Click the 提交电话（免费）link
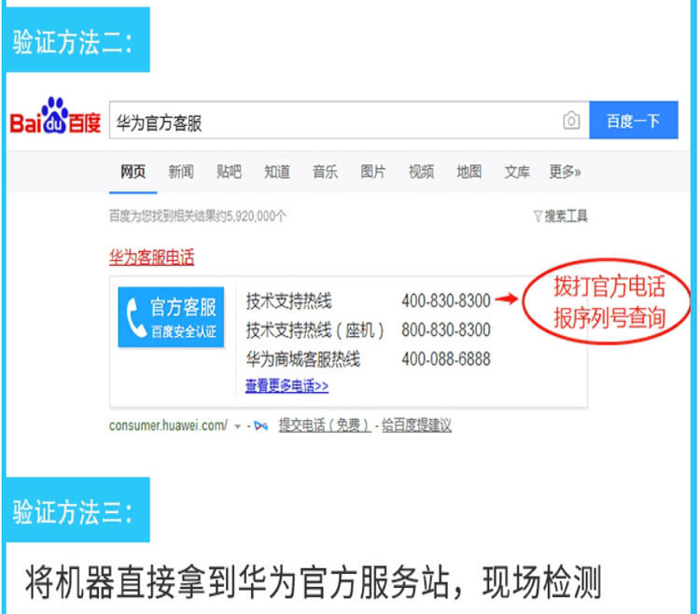Image resolution: width=700 pixels, height=614 pixels. point(325,426)
